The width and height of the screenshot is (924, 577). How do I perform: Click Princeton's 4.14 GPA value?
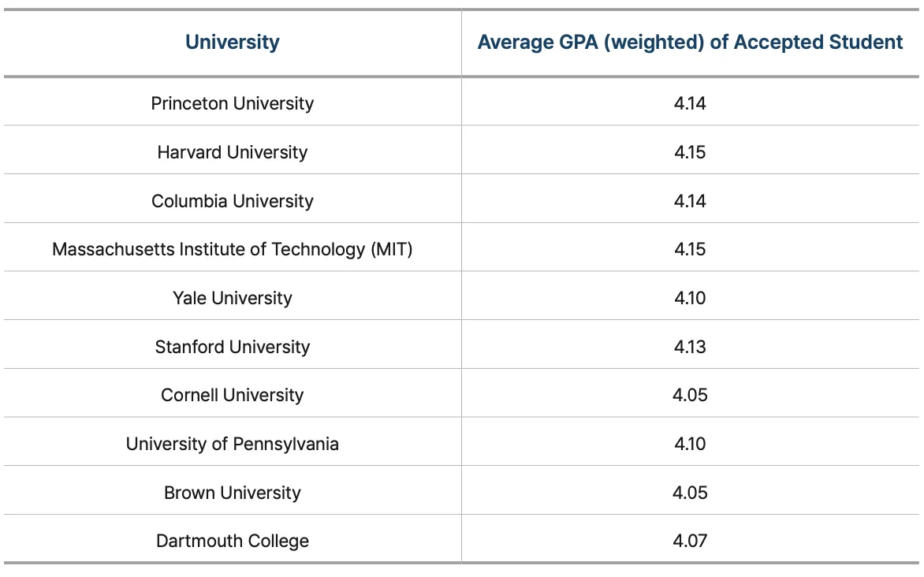[690, 103]
